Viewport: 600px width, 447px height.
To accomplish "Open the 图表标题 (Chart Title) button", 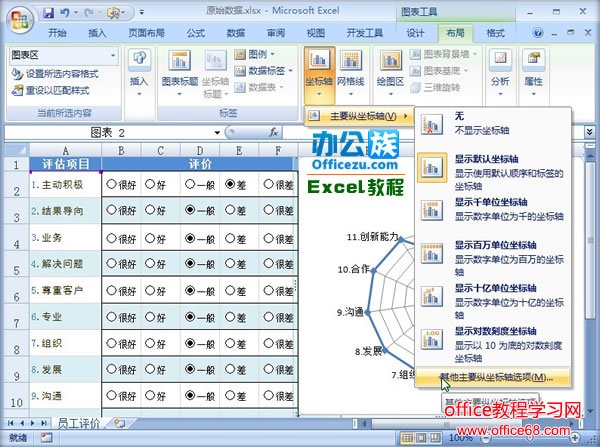I will click(x=179, y=75).
